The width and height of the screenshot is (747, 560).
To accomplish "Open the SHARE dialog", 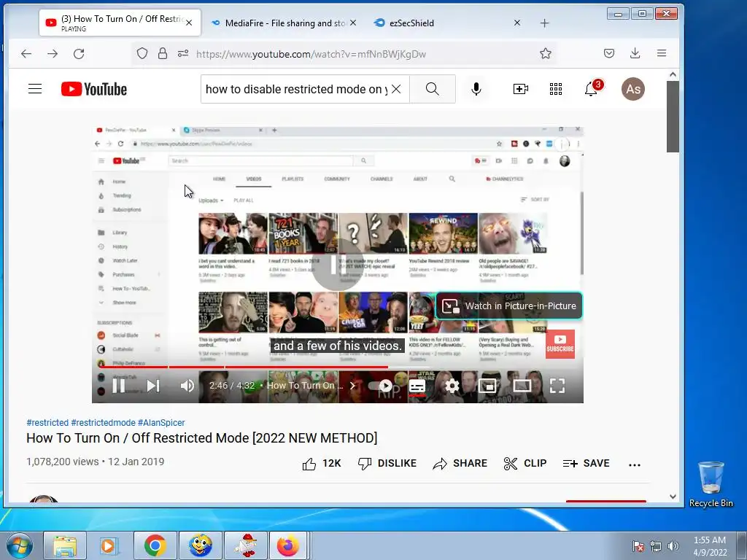I will coord(460,463).
